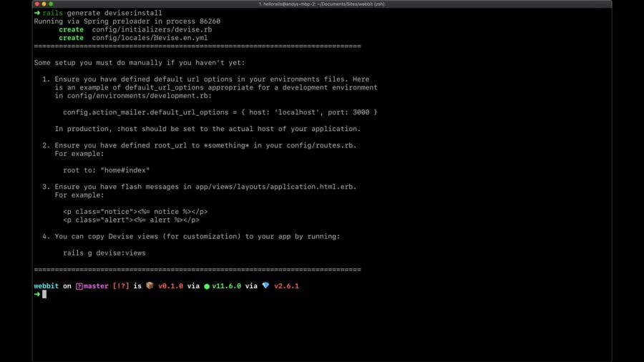Click 'Some setup you must do manually' line
Viewport: 644px width, 362px height.
click(140, 63)
